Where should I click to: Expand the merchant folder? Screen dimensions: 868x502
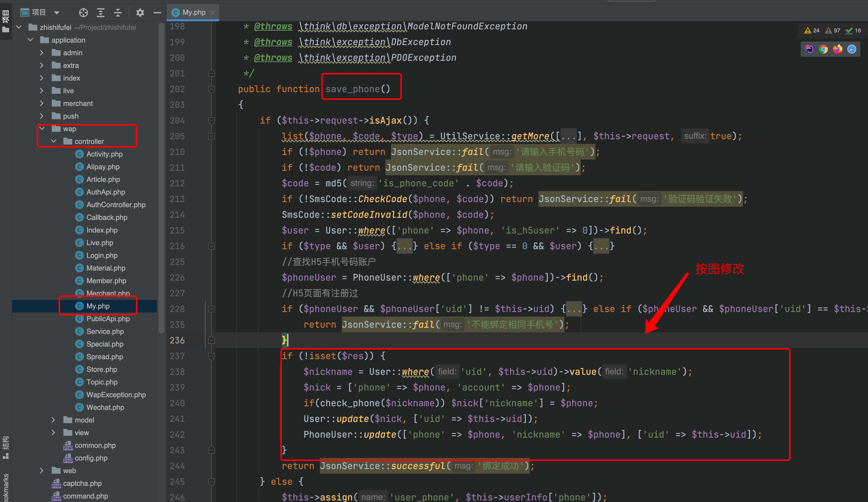(x=42, y=103)
